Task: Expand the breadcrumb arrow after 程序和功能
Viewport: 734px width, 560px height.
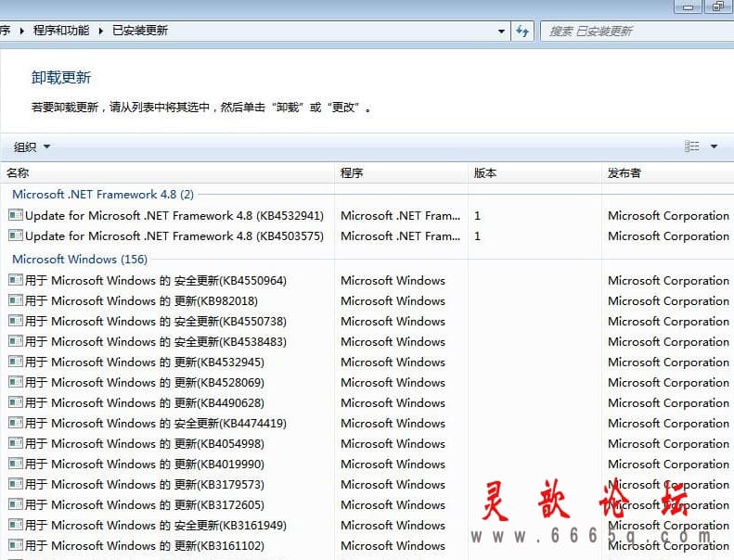Action: [x=100, y=31]
